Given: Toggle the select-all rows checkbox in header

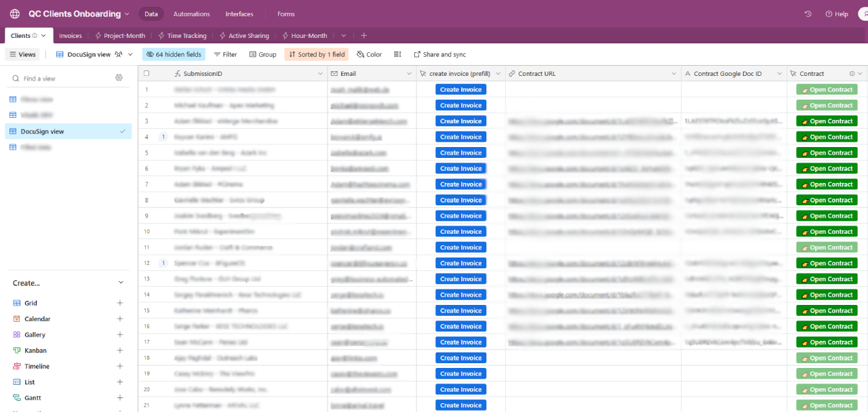Looking at the screenshot, I should (146, 73).
